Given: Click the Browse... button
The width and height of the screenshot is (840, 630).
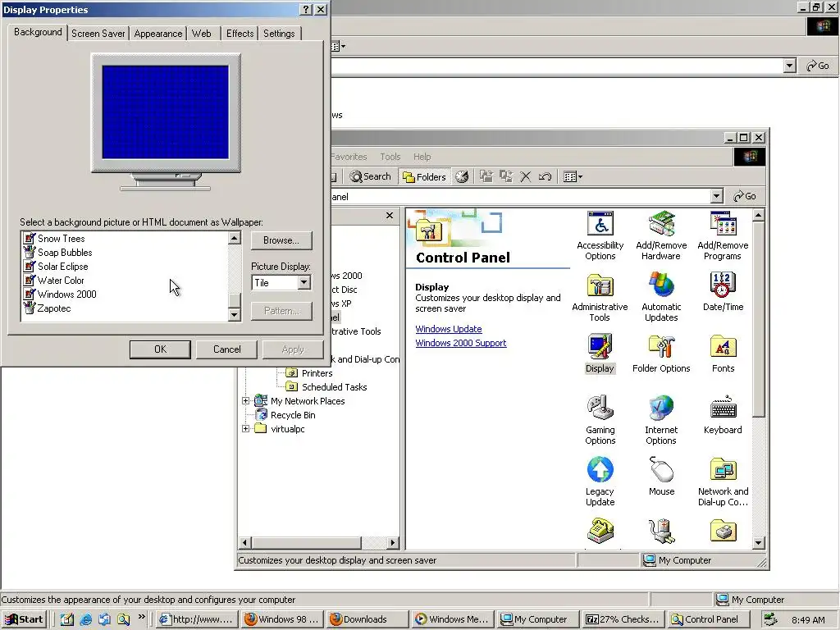Looking at the screenshot, I should point(281,240).
